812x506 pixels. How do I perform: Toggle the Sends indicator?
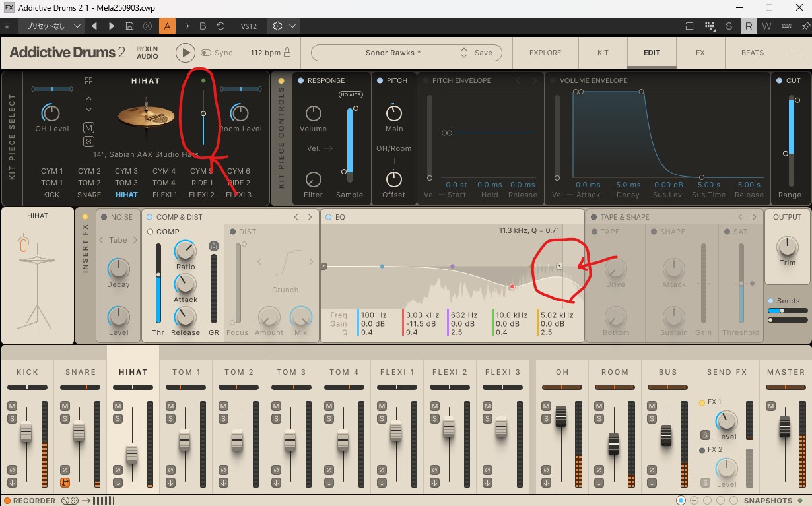pos(771,301)
